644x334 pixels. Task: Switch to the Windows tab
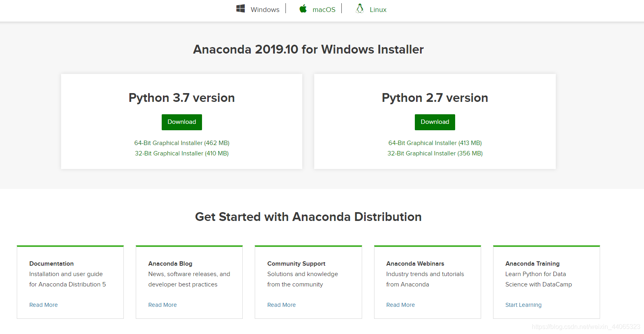(265, 10)
